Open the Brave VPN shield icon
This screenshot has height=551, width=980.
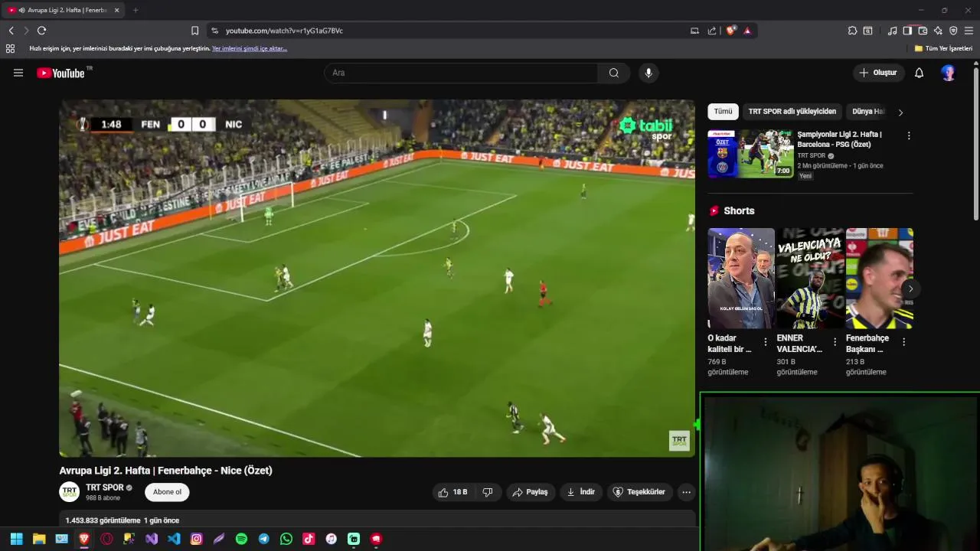953,31
